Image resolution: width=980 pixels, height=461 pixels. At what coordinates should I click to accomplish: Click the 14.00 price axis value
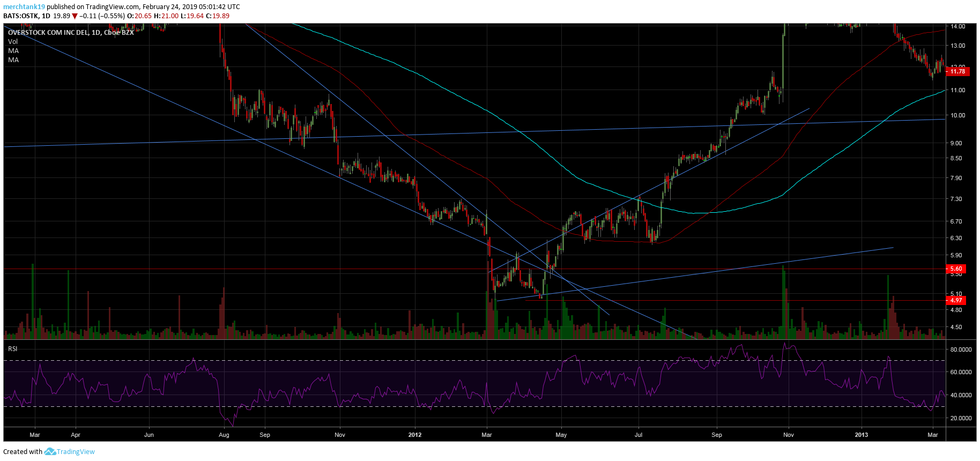tap(957, 26)
